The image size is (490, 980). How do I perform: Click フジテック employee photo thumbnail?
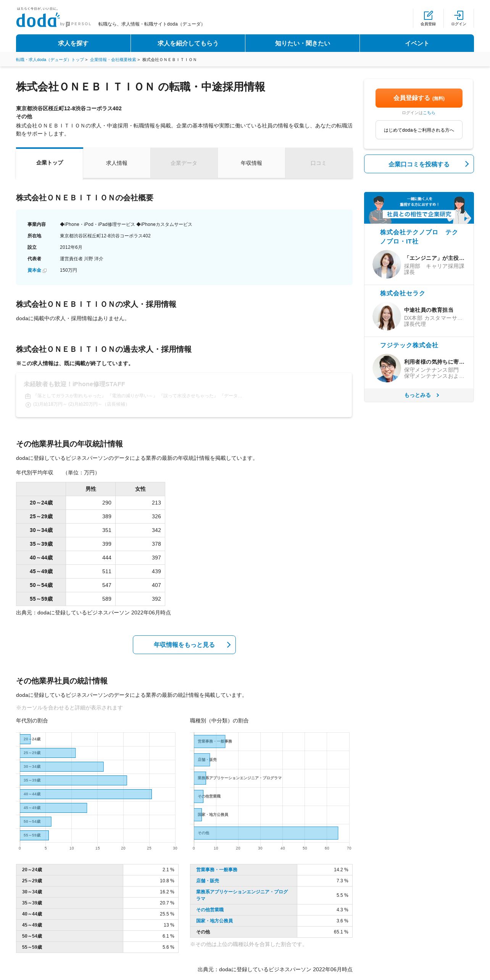point(387,368)
